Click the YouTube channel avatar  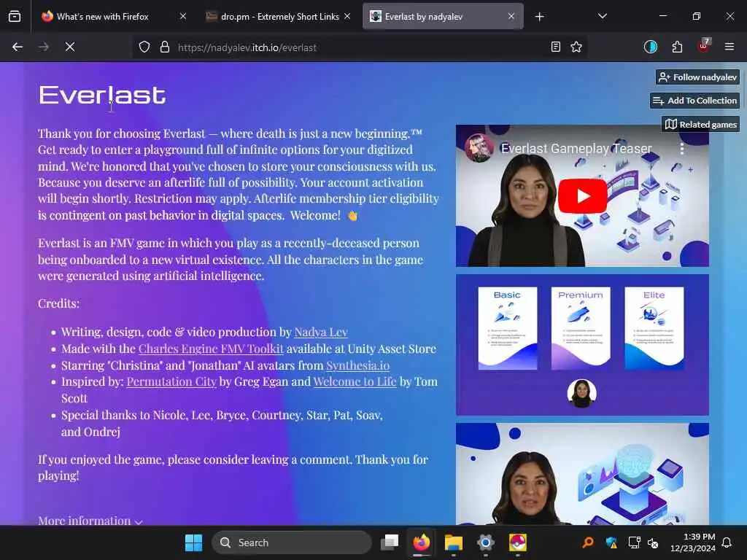(479, 148)
